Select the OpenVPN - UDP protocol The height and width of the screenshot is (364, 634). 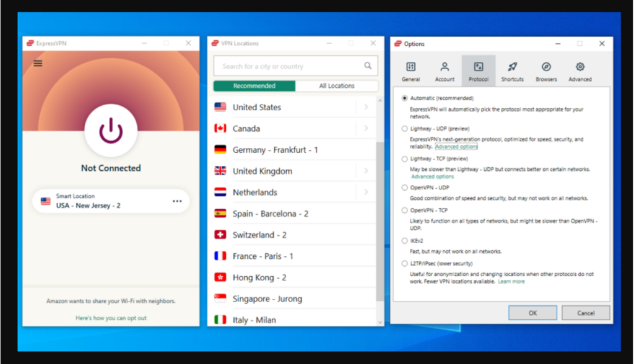coord(404,188)
